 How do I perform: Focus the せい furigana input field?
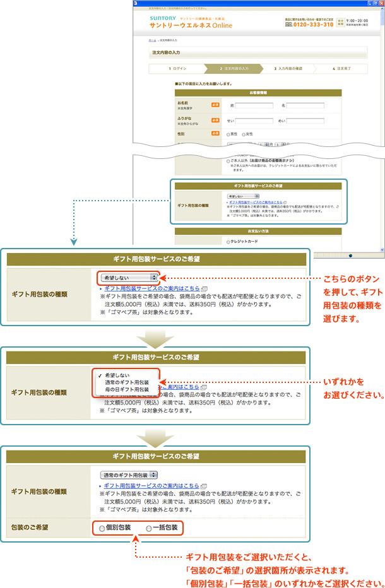tap(254, 121)
